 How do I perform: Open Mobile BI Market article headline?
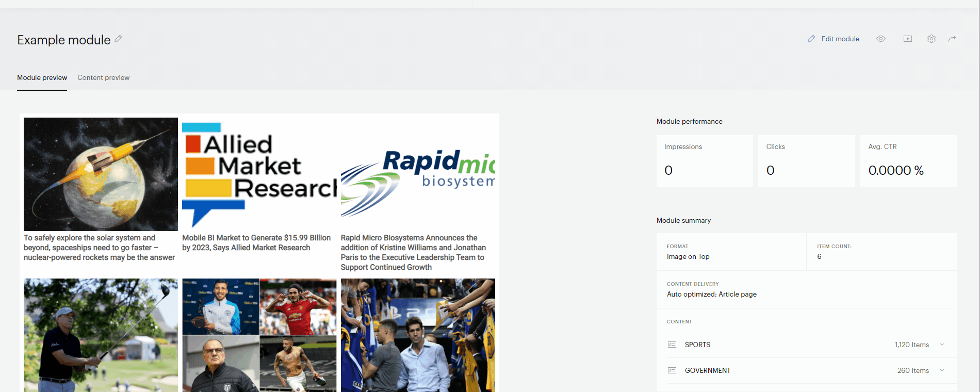tap(256, 242)
